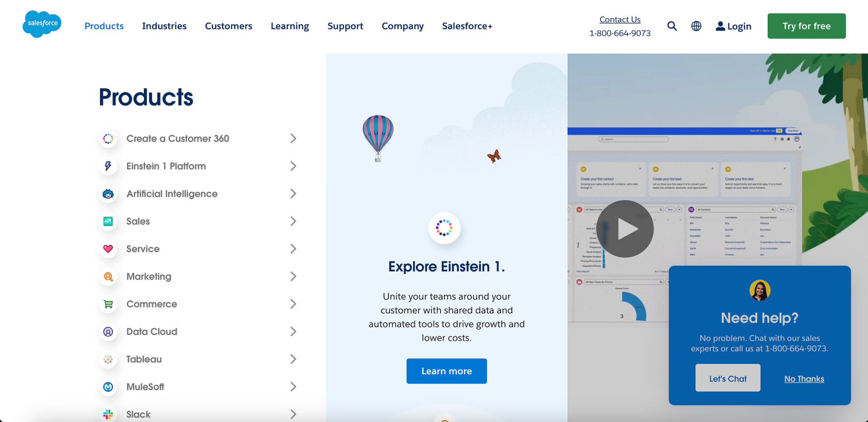Image resolution: width=868 pixels, height=422 pixels.
Task: Play the demo video
Action: [x=625, y=229]
